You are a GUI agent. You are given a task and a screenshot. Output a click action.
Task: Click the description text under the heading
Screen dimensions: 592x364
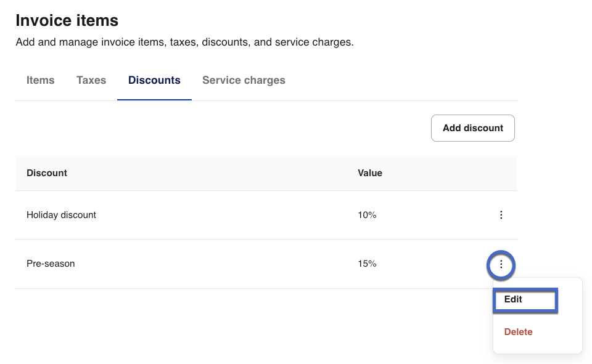(x=184, y=42)
